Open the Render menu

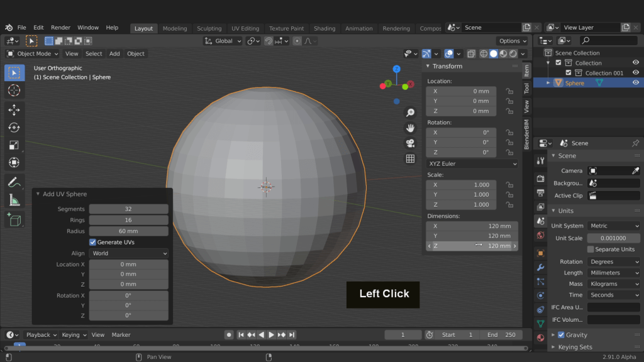click(60, 28)
